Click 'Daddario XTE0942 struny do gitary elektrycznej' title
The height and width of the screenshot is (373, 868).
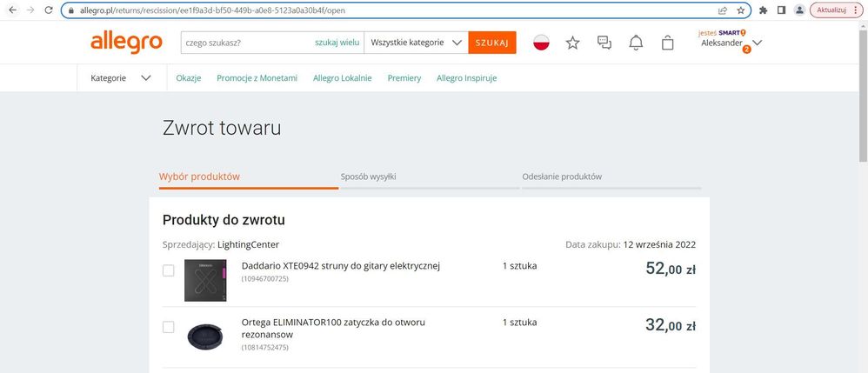pyautogui.click(x=340, y=266)
